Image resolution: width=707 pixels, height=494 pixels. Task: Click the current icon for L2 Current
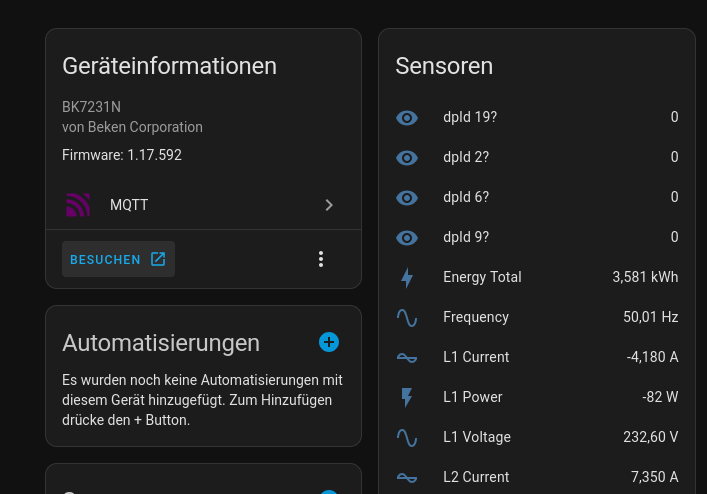[x=407, y=478]
